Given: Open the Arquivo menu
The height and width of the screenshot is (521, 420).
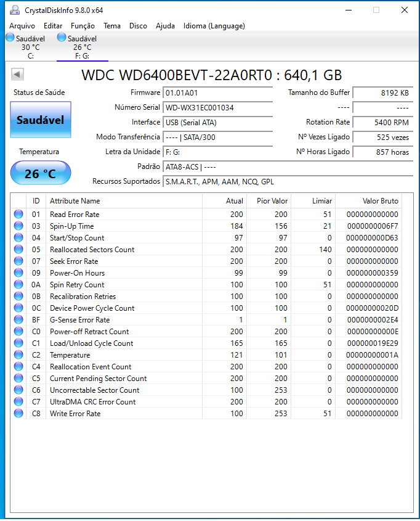Looking at the screenshot, I should [x=22, y=26].
